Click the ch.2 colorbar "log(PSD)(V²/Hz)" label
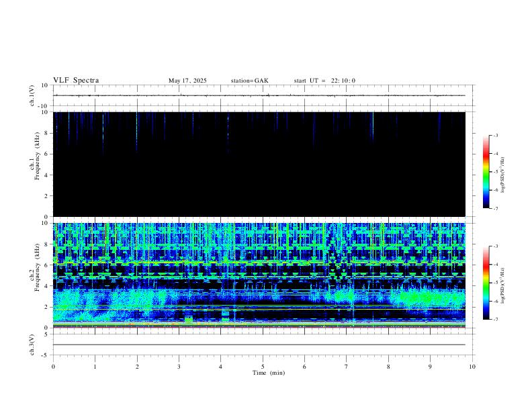This screenshot has width=532, height=411. coord(502,285)
